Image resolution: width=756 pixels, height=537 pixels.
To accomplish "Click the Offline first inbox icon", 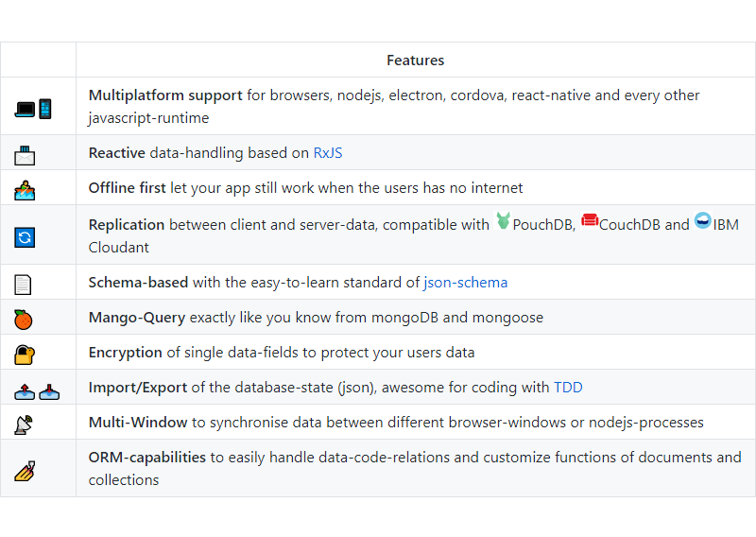I will tap(25, 189).
